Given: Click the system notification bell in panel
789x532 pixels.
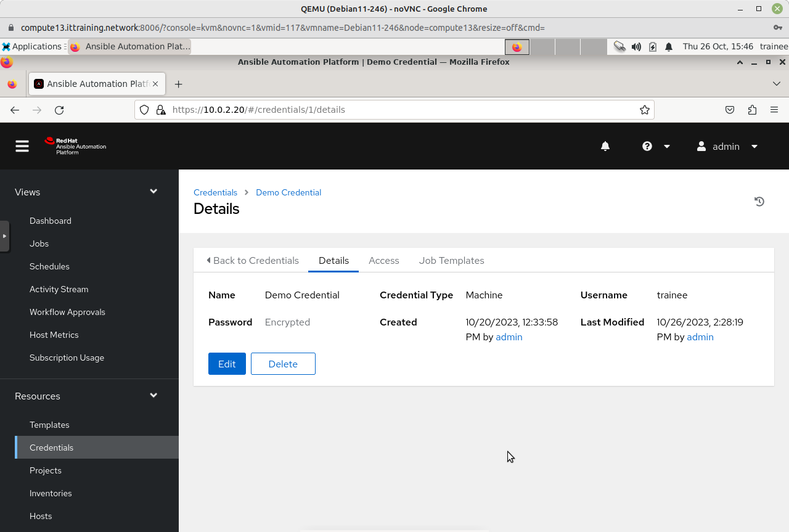Looking at the screenshot, I should [669, 47].
